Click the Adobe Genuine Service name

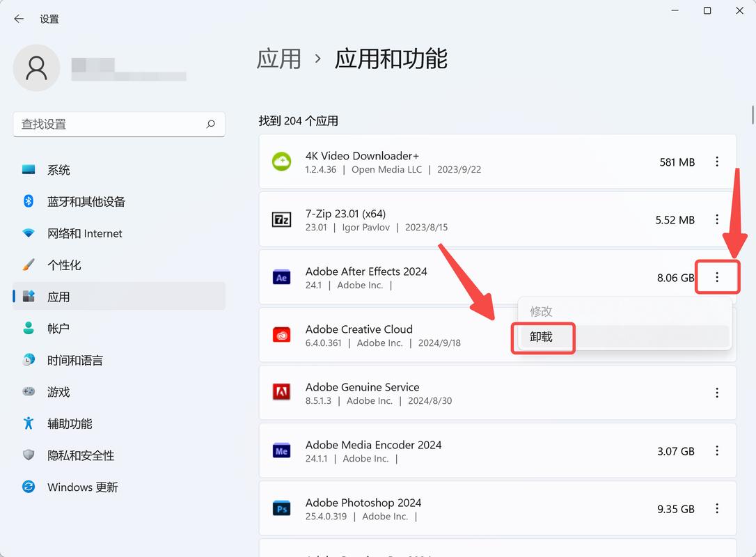(x=362, y=387)
